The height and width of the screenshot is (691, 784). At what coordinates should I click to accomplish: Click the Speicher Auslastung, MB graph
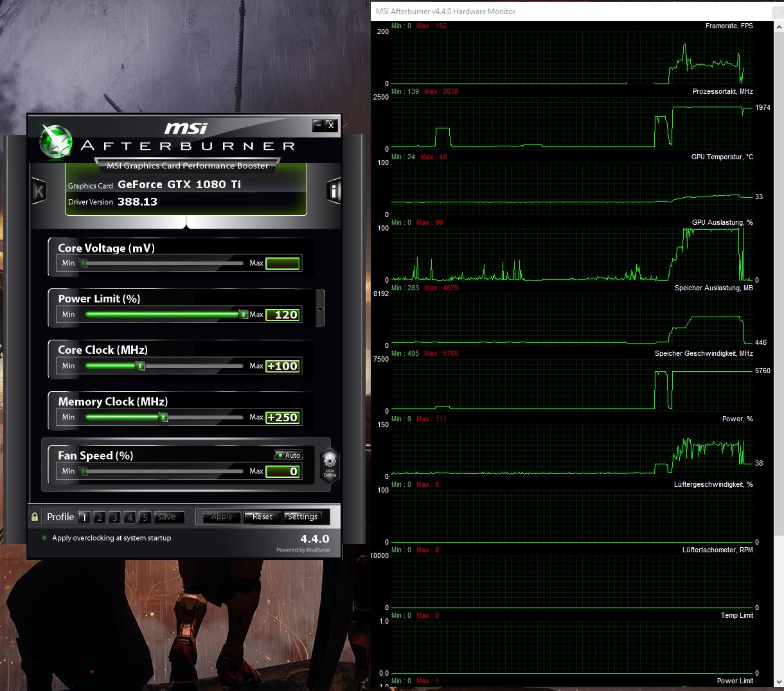coord(571,319)
